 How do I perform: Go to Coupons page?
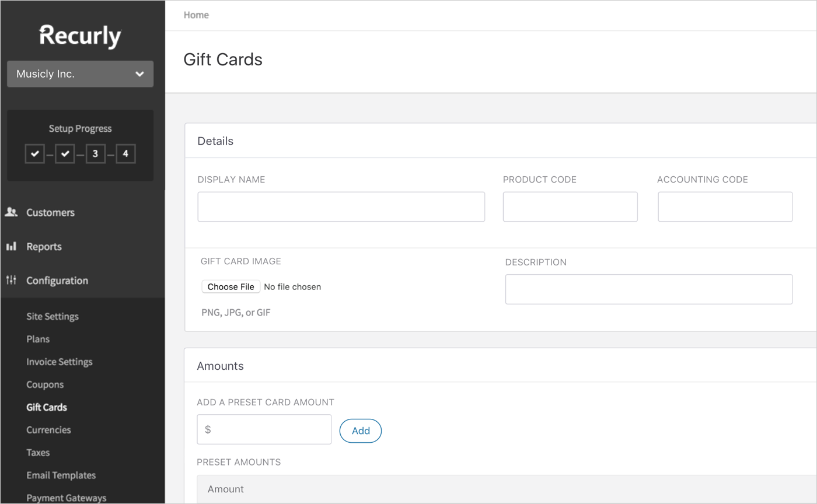pyautogui.click(x=45, y=384)
